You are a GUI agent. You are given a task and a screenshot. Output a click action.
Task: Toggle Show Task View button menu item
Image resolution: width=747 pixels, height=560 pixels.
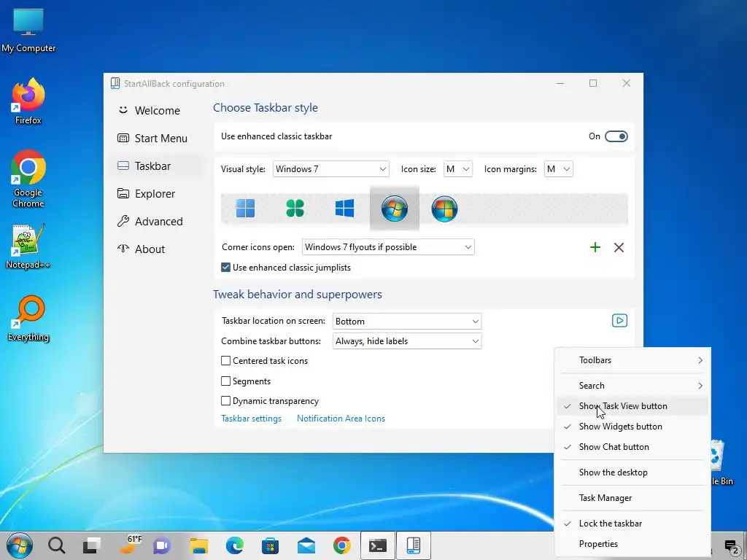pyautogui.click(x=632, y=406)
